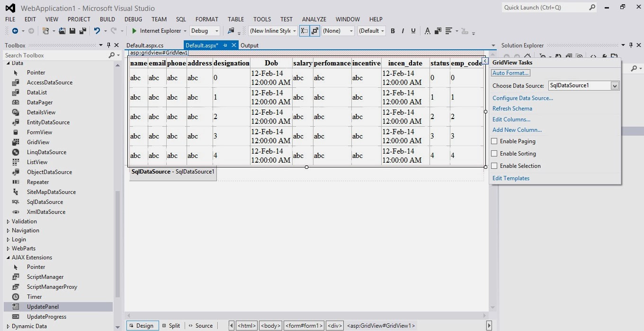Click the Undo toolbar icon
This screenshot has width=644, height=331.
pyautogui.click(x=97, y=31)
